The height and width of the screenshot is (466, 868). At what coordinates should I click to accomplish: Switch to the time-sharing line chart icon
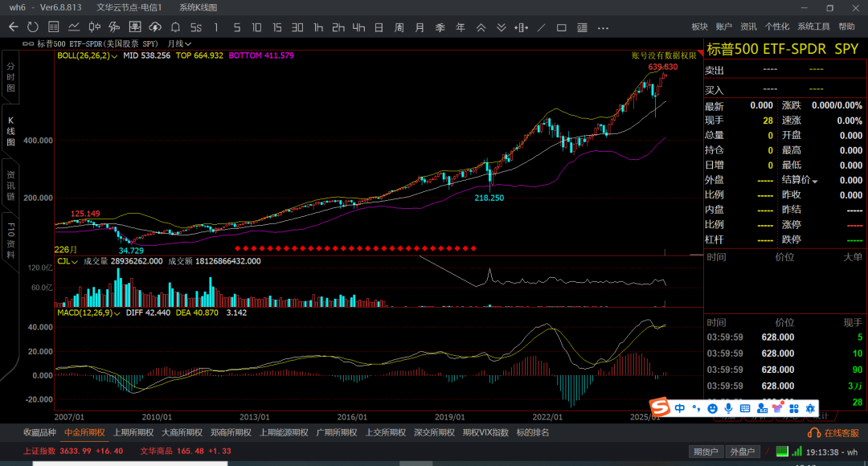tap(74, 27)
